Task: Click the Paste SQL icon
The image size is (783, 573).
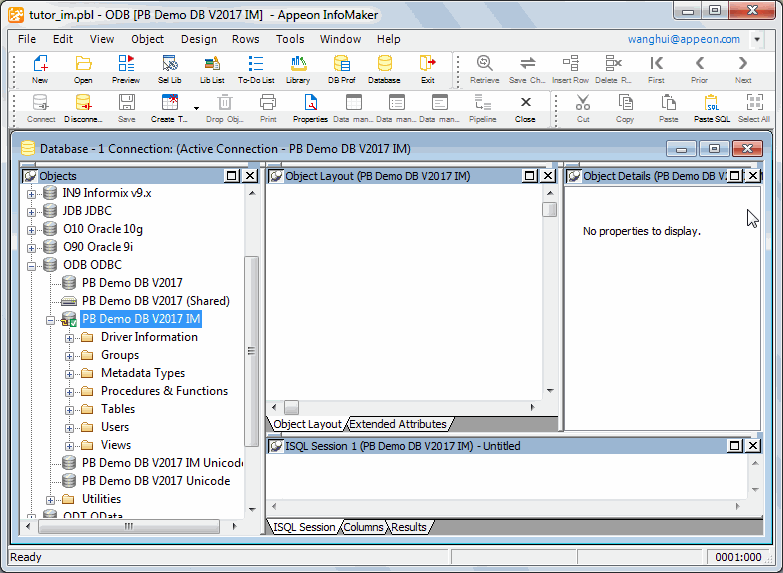Action: click(x=712, y=107)
